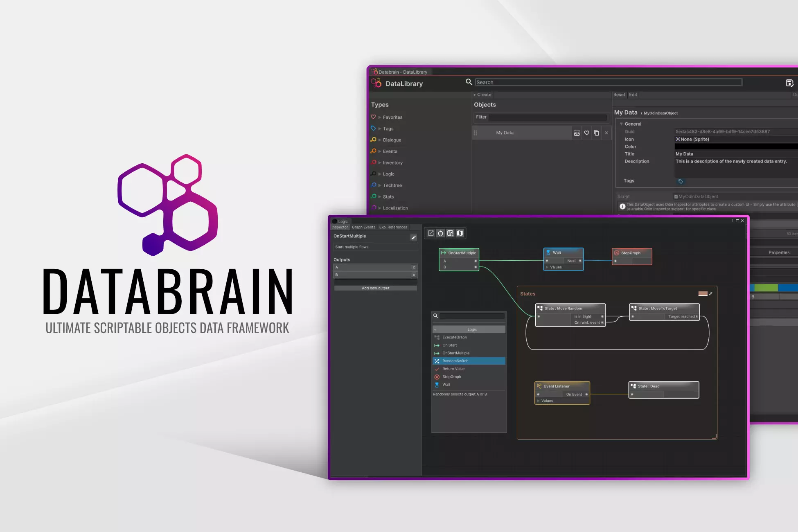Click the search magnifier icon in DataLibrary
This screenshot has height=532, width=798.
tap(469, 82)
